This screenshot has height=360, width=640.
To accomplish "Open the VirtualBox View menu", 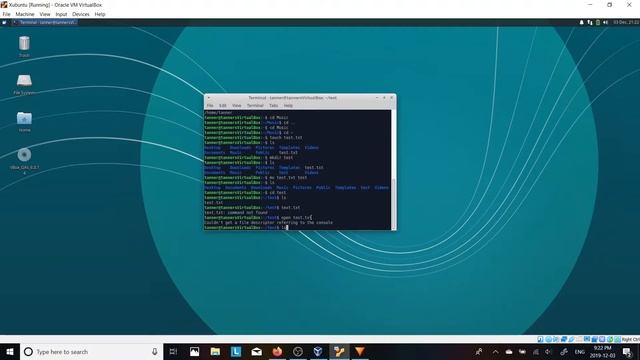I will pos(45,14).
